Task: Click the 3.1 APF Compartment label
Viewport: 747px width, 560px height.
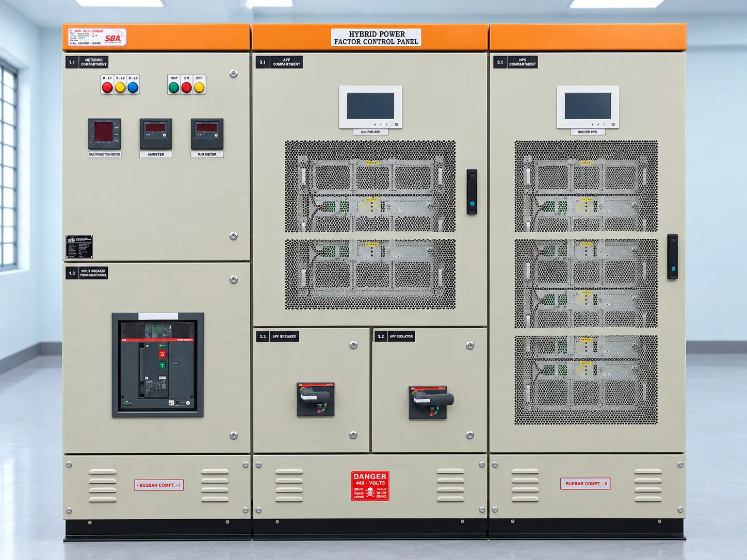Action: click(279, 62)
